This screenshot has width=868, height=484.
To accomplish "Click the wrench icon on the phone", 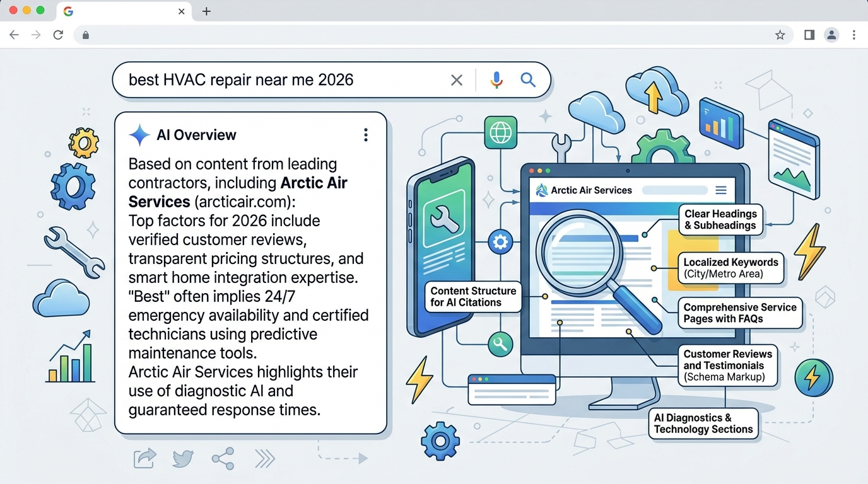I will click(x=443, y=219).
